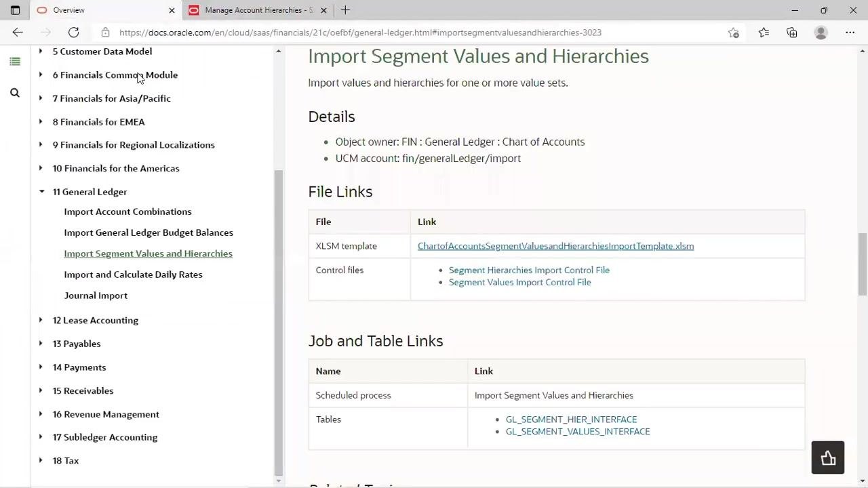The width and height of the screenshot is (868, 488).
Task: Open Import Account Combinations topic
Action: pyautogui.click(x=127, y=211)
